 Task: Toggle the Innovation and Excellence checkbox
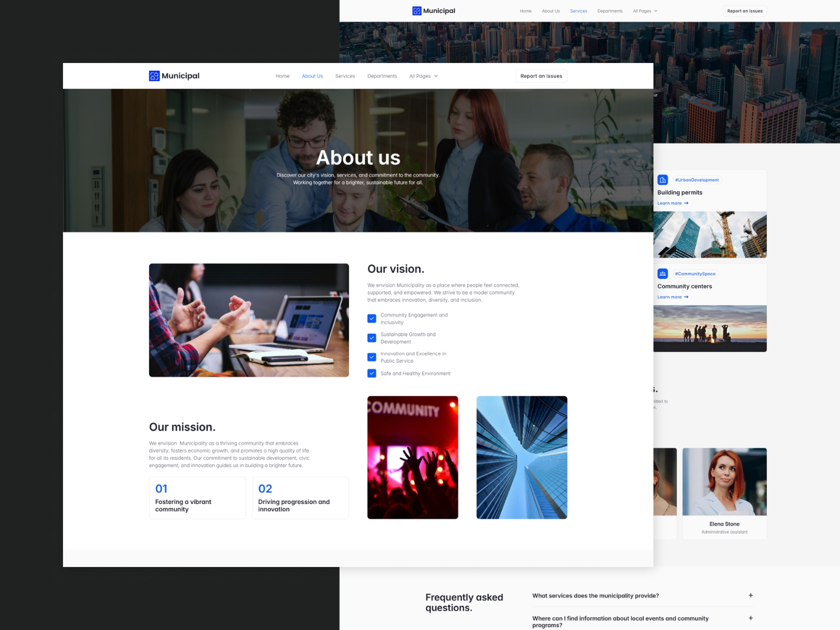[x=372, y=358]
